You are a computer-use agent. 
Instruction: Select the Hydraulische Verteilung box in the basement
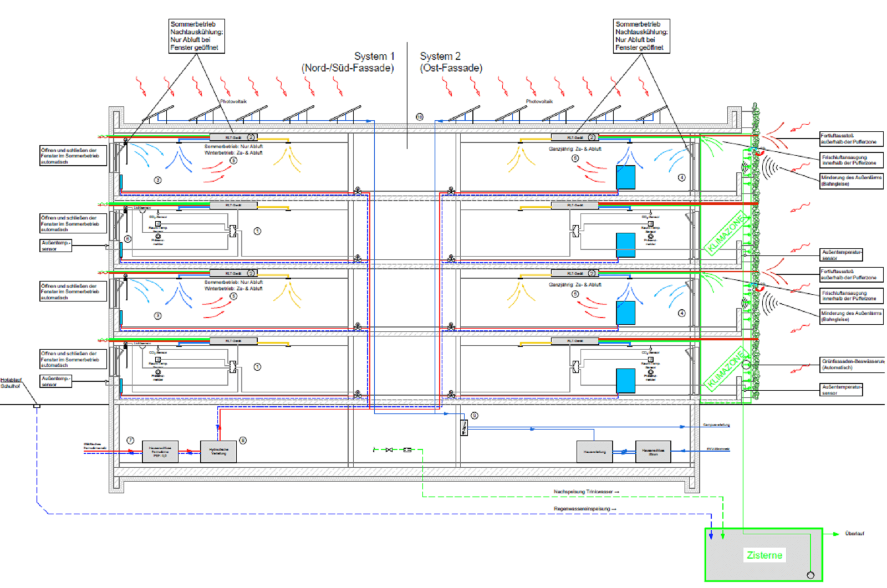click(x=218, y=452)
